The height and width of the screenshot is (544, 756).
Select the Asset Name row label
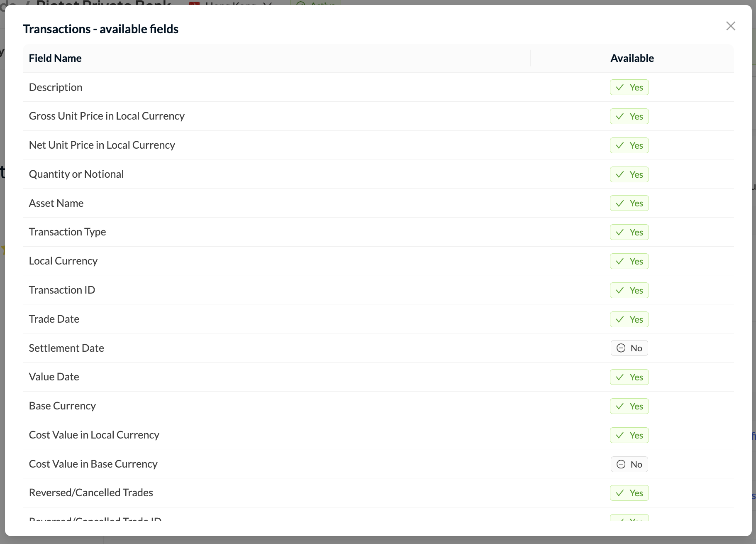[56, 203]
